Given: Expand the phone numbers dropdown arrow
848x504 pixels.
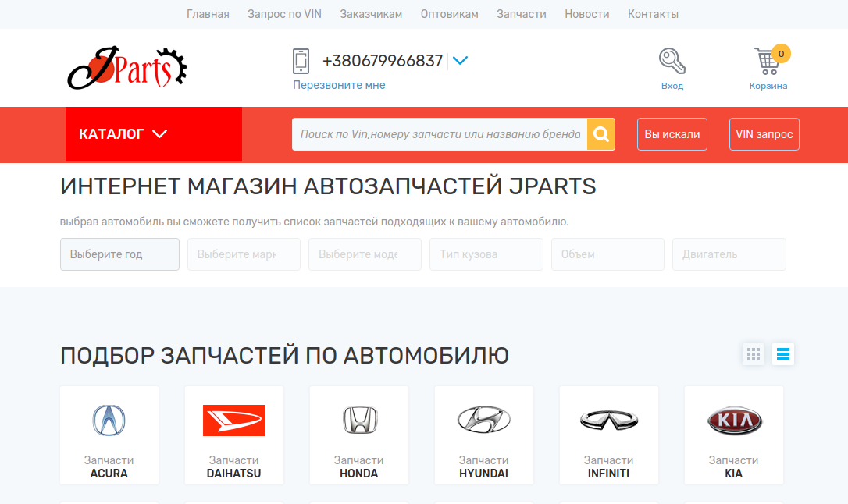Looking at the screenshot, I should (460, 60).
